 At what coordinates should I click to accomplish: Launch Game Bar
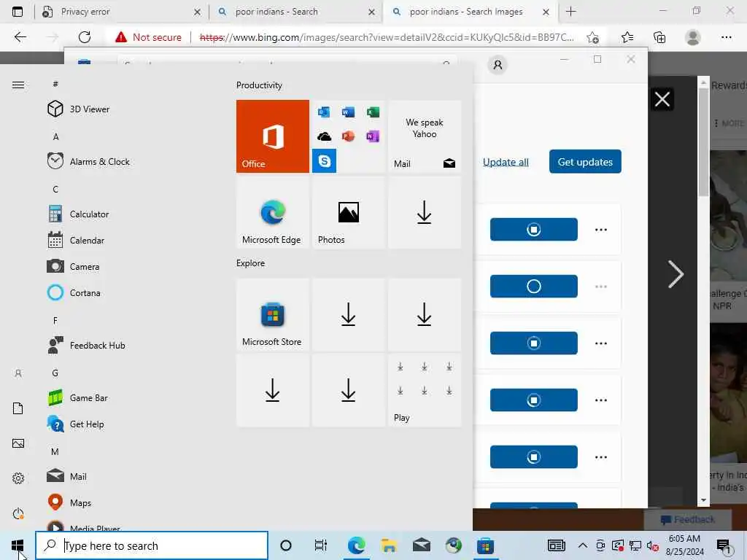[78, 397]
